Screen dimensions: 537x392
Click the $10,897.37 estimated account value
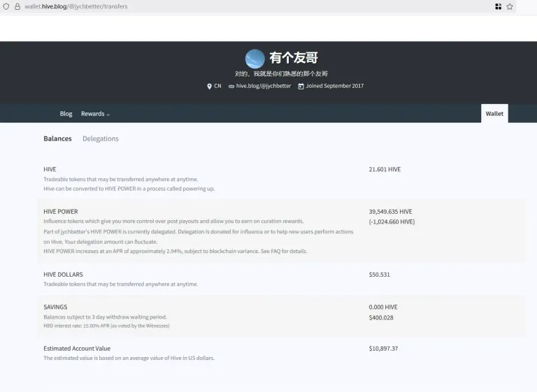383,349
